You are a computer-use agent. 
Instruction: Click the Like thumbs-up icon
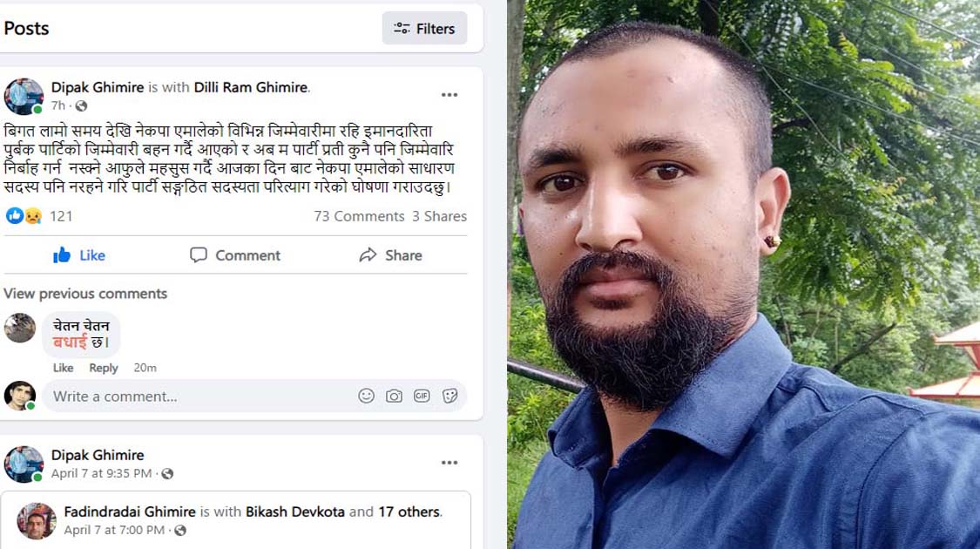click(x=62, y=254)
